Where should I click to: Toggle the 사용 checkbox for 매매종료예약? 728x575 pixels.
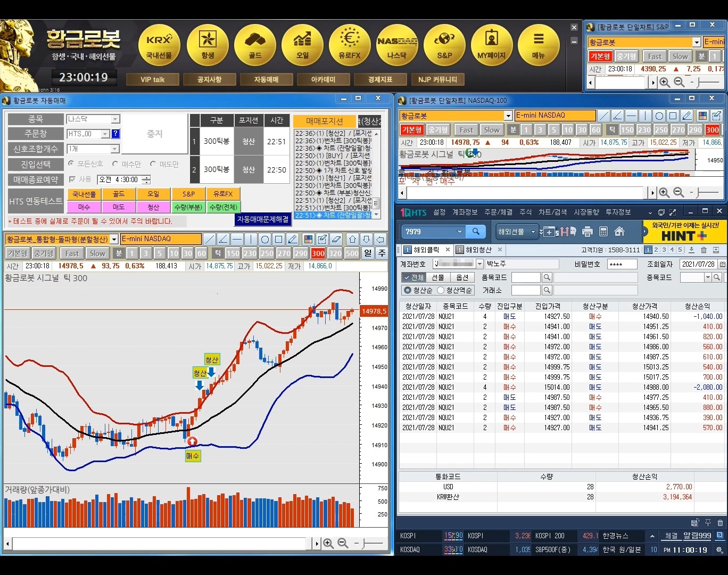point(72,179)
